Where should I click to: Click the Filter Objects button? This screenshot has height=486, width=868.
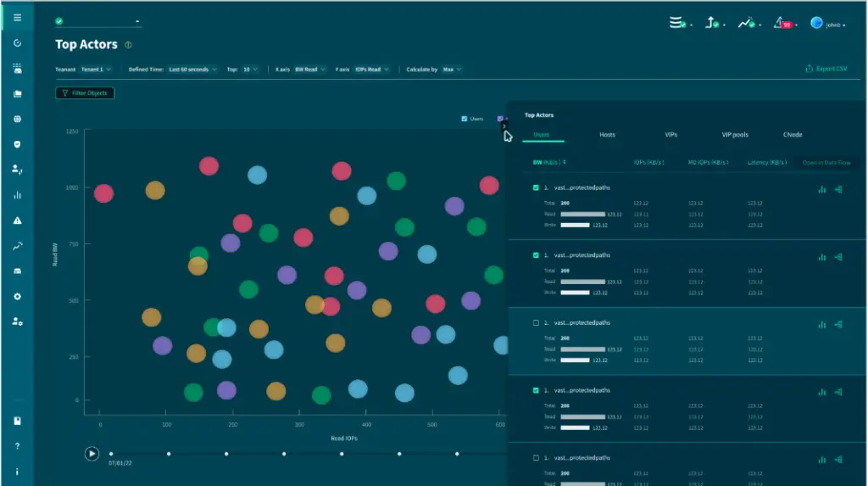[x=85, y=92]
